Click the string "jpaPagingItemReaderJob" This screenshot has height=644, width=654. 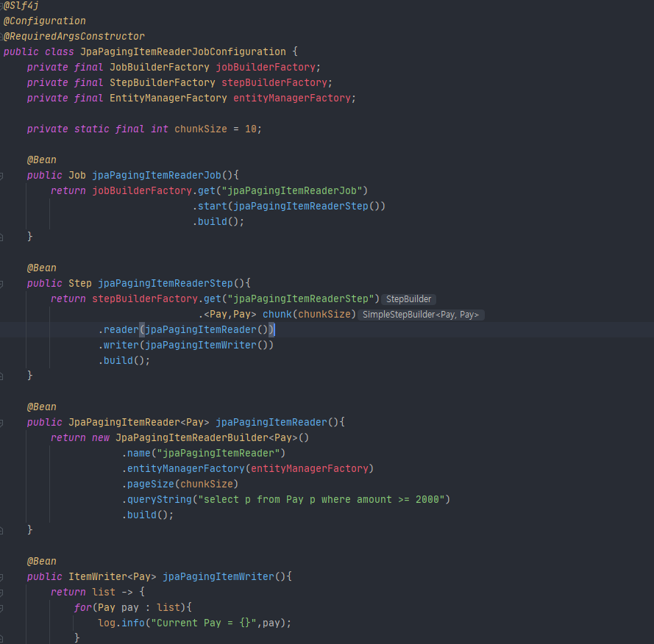tap(292, 190)
